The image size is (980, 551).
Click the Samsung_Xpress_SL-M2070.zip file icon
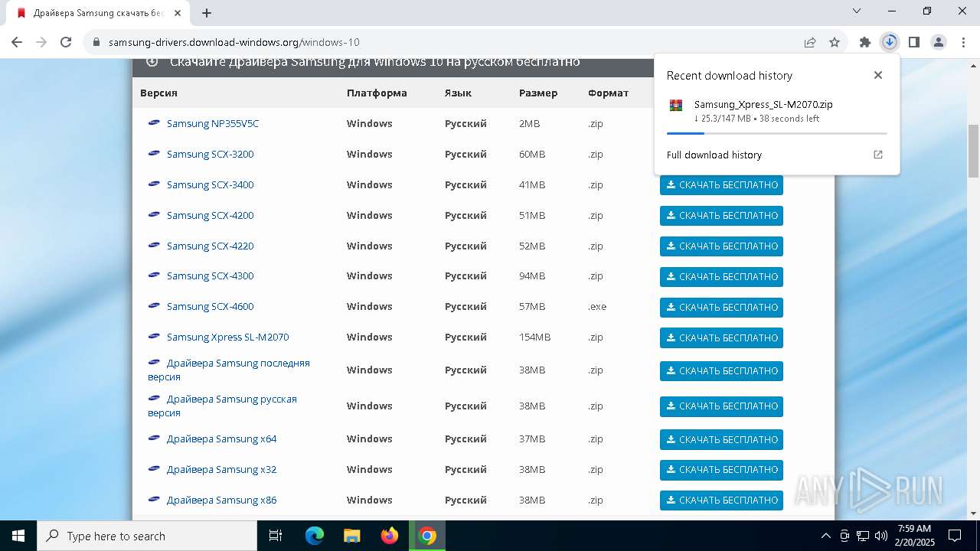click(676, 105)
